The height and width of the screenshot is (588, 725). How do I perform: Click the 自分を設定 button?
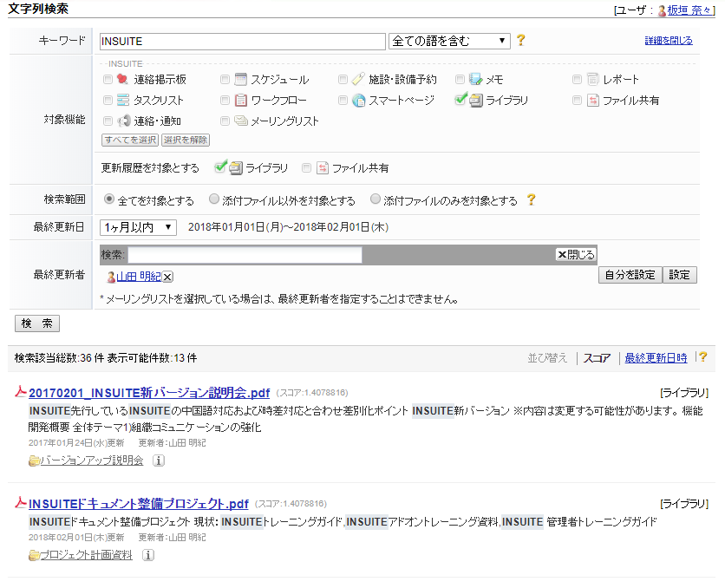[630, 275]
